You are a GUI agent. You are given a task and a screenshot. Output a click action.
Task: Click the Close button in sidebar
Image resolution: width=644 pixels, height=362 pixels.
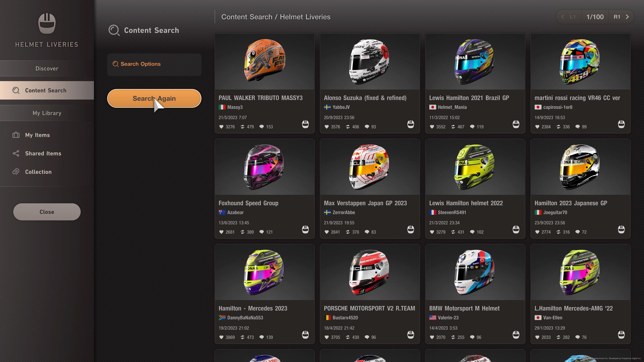(47, 212)
